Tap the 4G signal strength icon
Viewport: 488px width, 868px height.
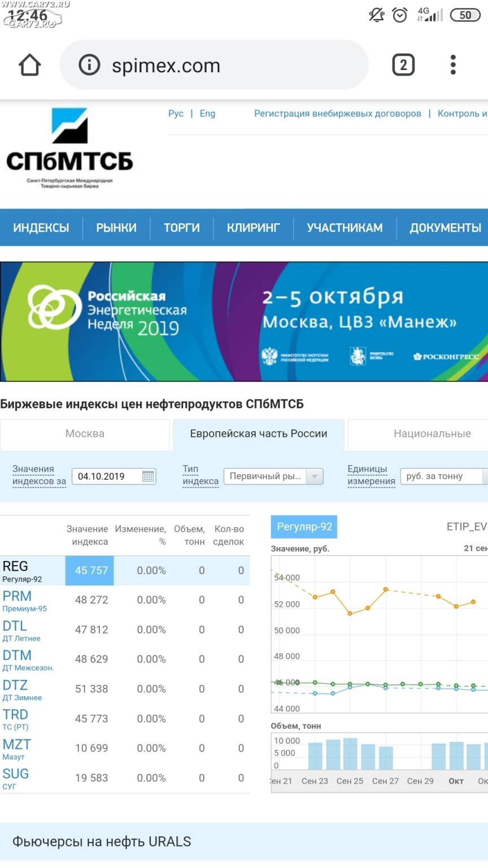click(x=430, y=15)
